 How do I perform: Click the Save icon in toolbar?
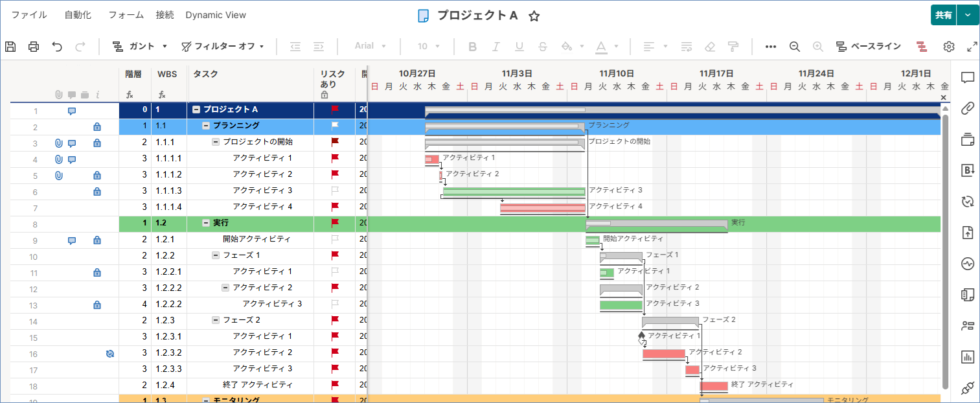click(x=10, y=46)
